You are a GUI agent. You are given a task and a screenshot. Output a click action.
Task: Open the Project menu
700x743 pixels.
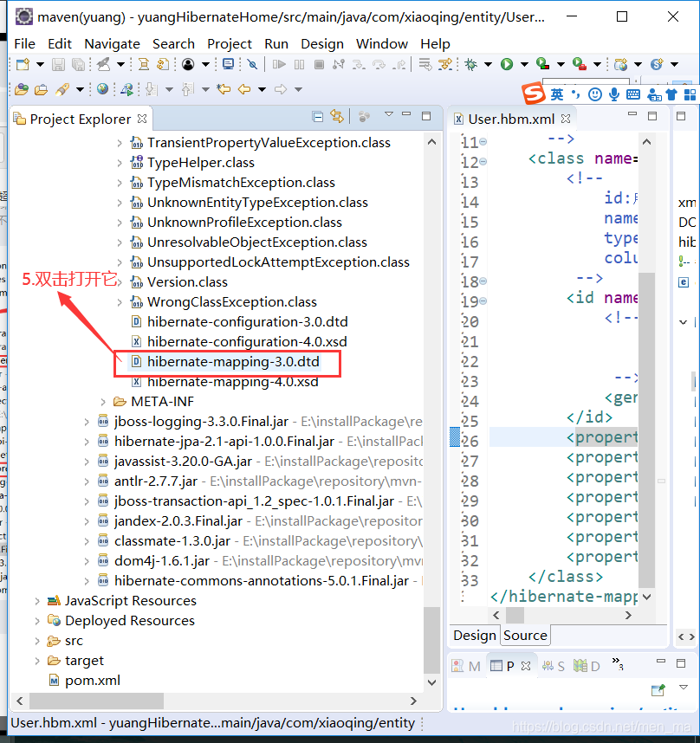(230, 44)
